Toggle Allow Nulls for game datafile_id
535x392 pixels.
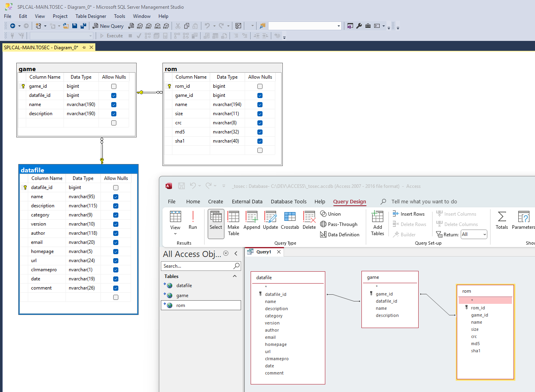(x=114, y=95)
